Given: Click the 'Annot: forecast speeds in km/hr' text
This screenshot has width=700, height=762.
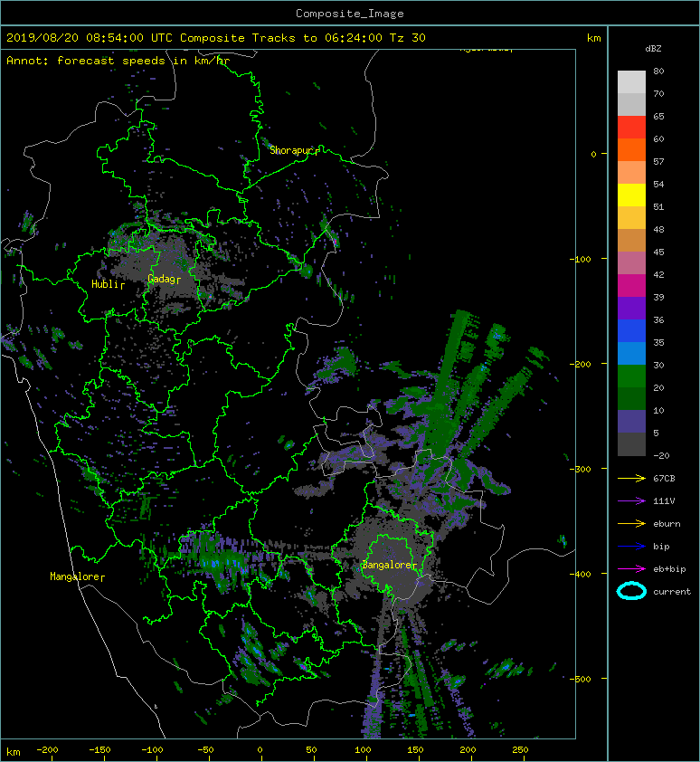Looking at the screenshot, I should (118, 61).
